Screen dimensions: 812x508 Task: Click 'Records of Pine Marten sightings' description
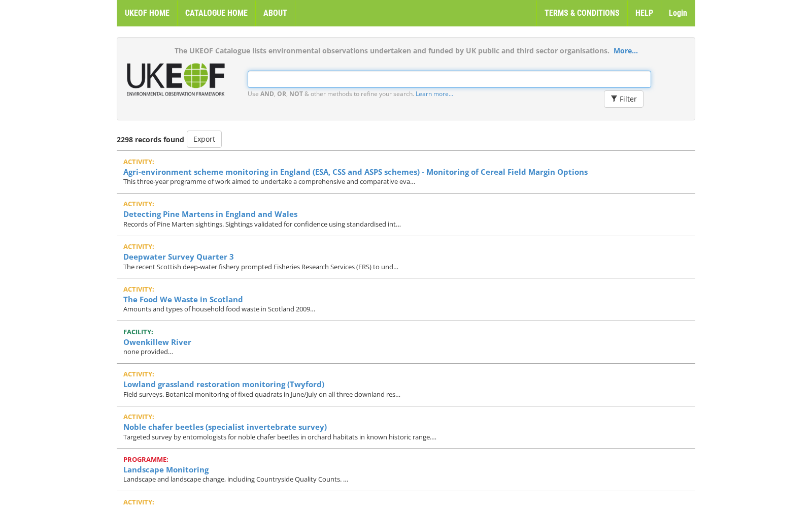262,224
